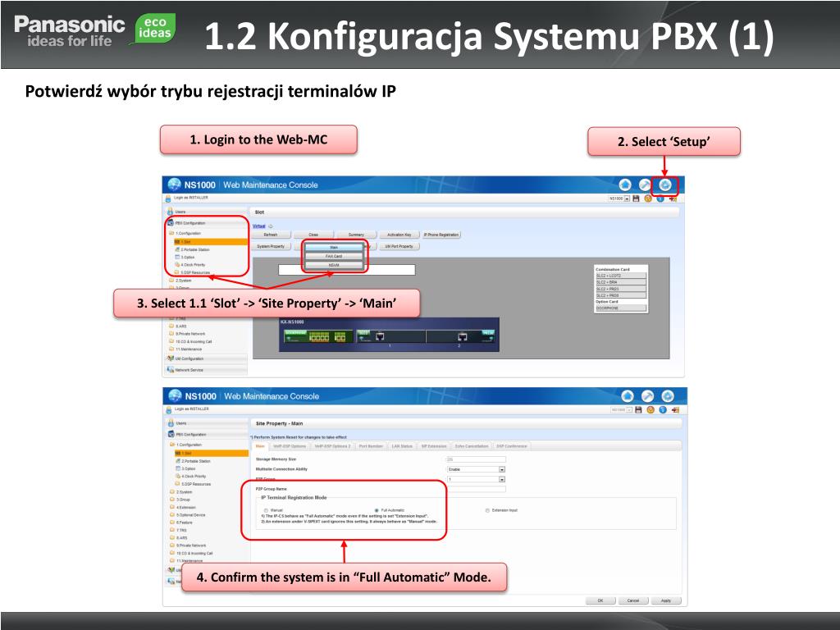Click the PBX Configuration icon in lower sidebar
This screenshot has width=840, height=630.
pyautogui.click(x=171, y=435)
